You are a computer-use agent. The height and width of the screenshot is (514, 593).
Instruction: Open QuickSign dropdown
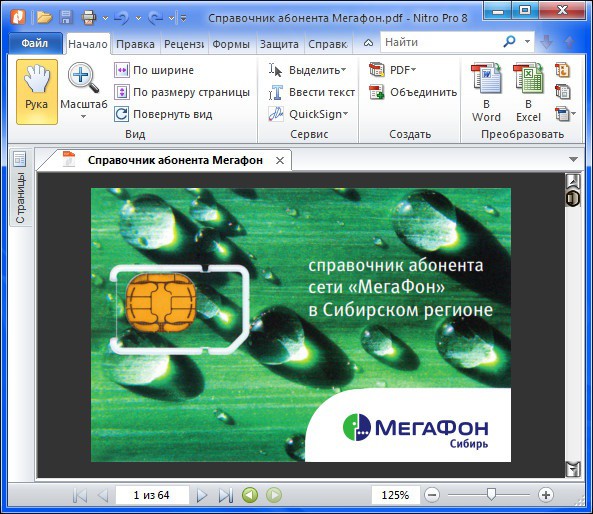[x=345, y=114]
